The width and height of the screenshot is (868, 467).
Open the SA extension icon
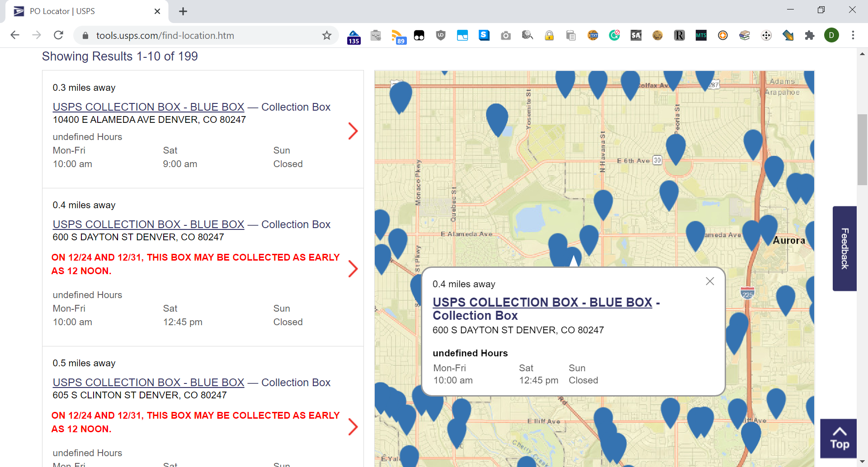pyautogui.click(x=636, y=35)
